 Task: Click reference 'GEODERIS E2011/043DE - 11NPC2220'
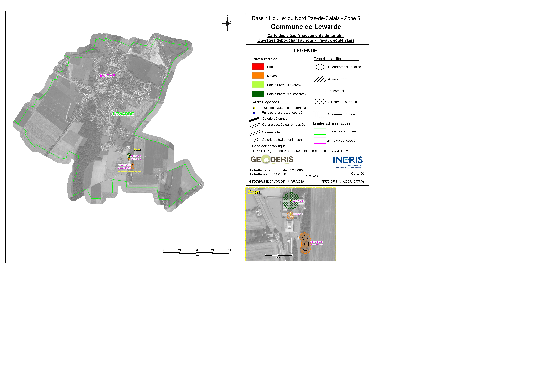pos(276,182)
